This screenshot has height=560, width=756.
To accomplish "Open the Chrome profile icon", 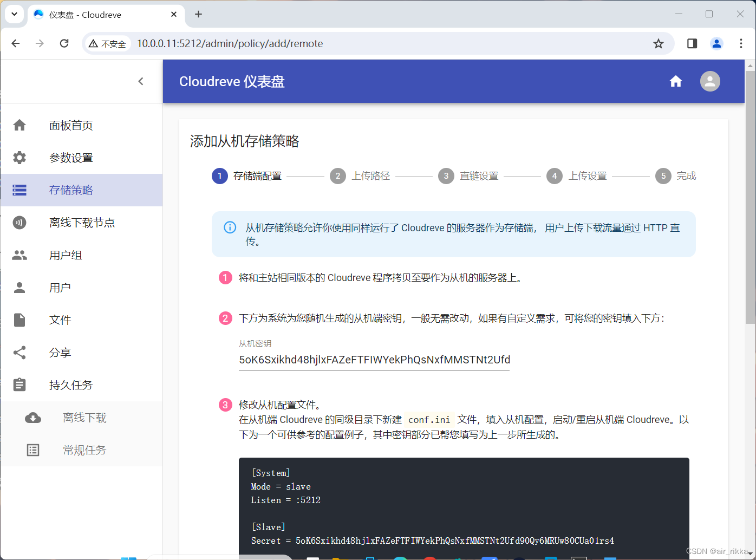I will (716, 43).
